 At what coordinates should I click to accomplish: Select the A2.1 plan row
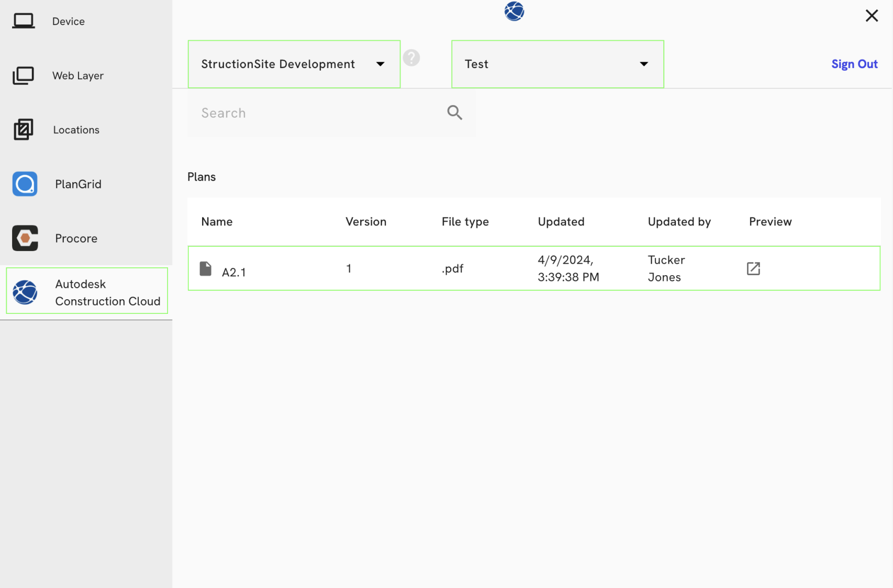(x=533, y=268)
